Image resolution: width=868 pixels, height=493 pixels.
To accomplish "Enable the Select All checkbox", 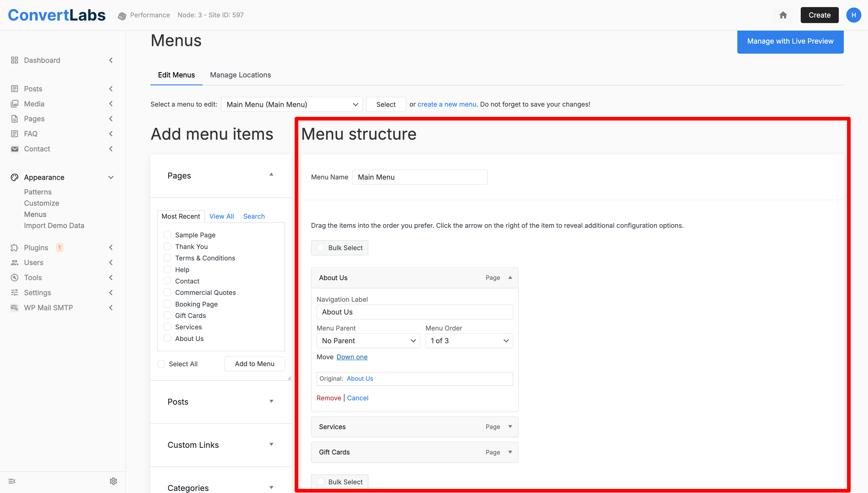I will click(161, 364).
